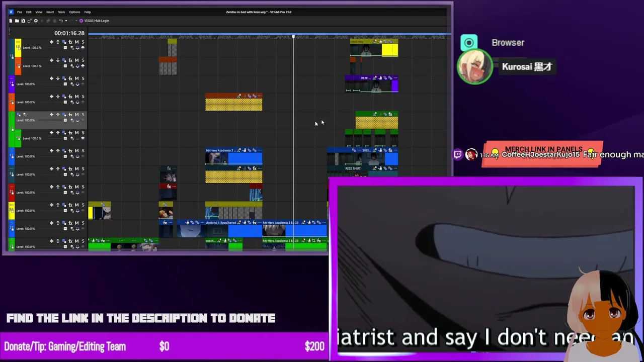The image size is (644, 362).
Task: Click the Kurosai avatar picture
Action: [x=474, y=67]
